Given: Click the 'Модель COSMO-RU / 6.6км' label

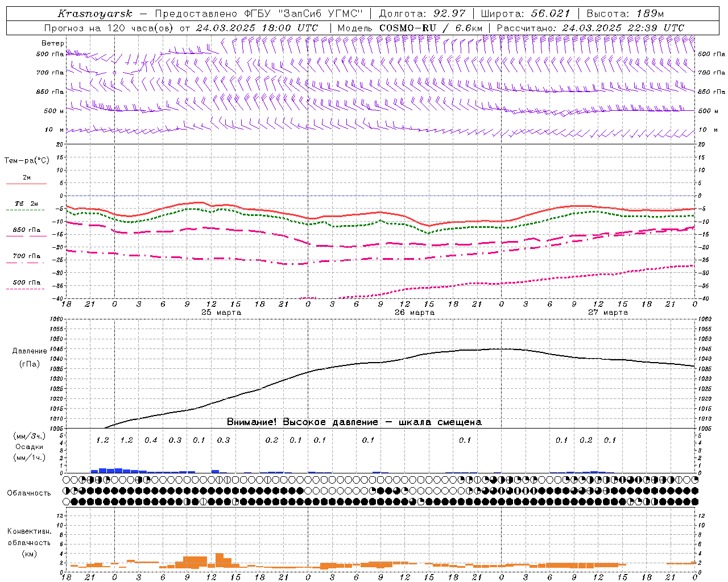Looking at the screenshot, I should coord(410,28).
